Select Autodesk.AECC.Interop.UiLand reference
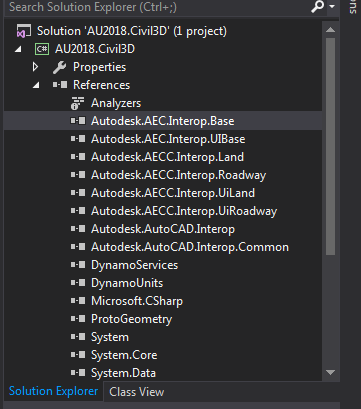This screenshot has width=361, height=409. [x=173, y=193]
